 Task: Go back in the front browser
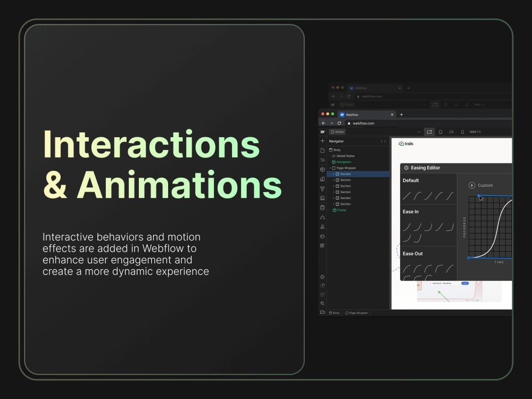323,123
